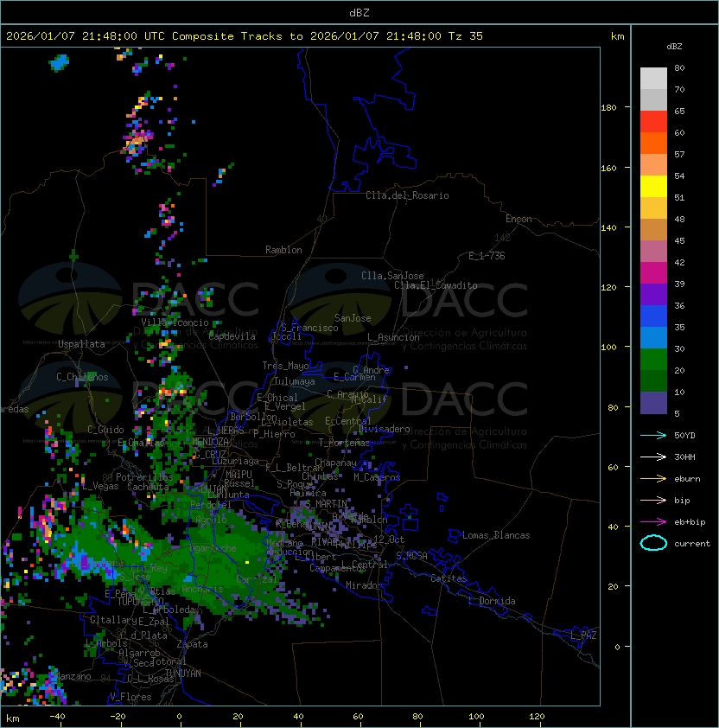Click the 'Capdevila' map label
Image resolution: width=719 pixels, height=728 pixels.
[232, 336]
